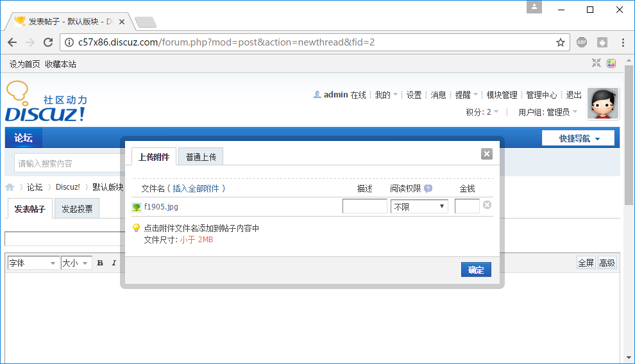Open the 大小 font size dropdown
Image resolution: width=635 pixels, height=364 pixels.
[x=76, y=263]
